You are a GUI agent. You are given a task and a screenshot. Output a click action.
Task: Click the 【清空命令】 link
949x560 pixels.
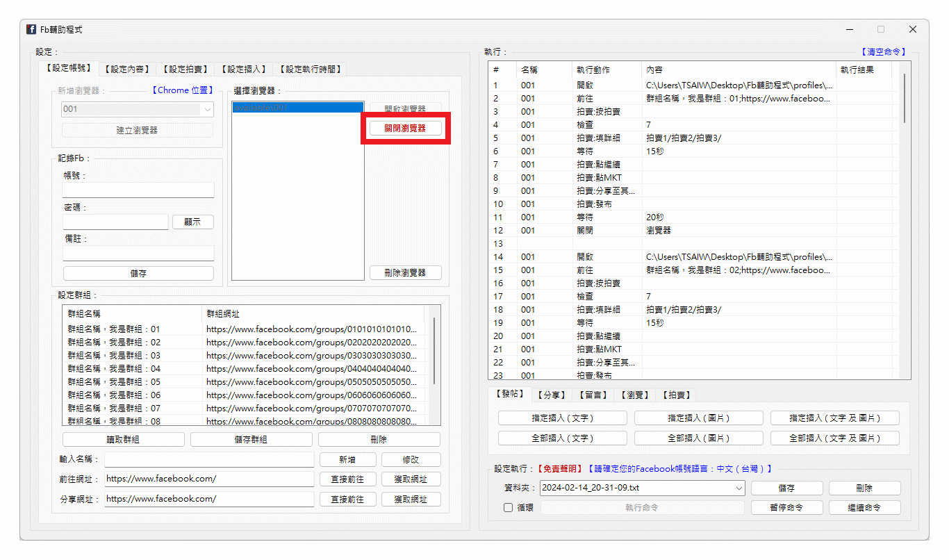884,52
